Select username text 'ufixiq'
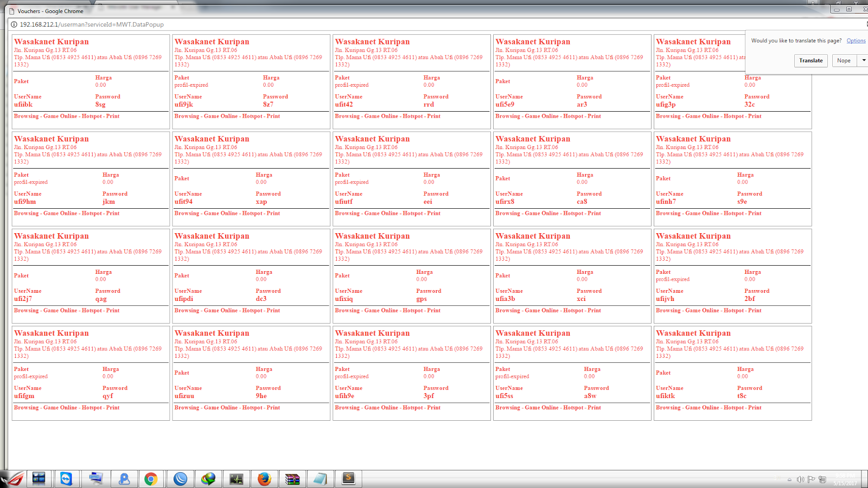 tap(344, 299)
